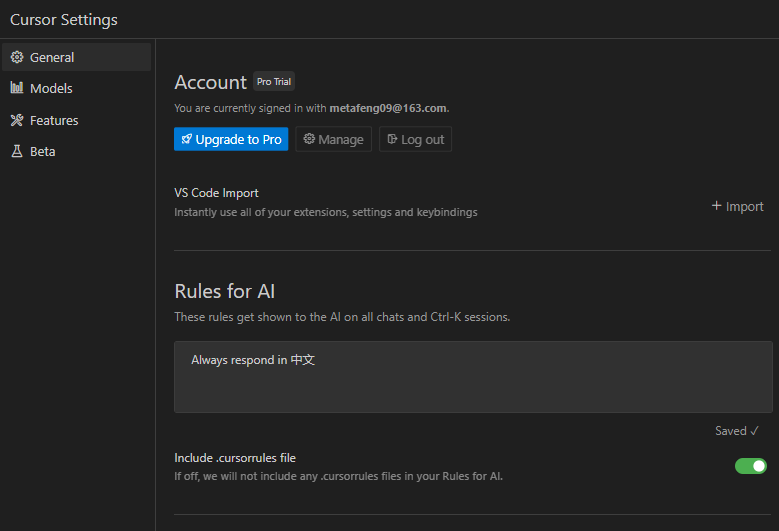Open the Beta settings tab
The image size is (779, 531).
click(x=77, y=152)
